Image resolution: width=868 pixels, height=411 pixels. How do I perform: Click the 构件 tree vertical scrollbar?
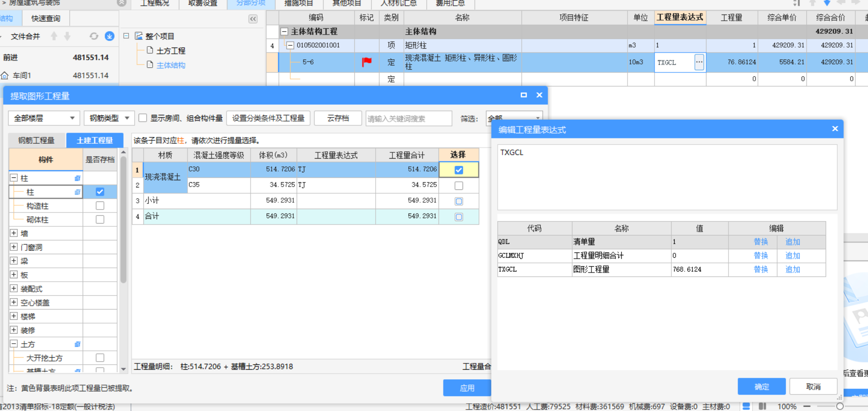point(123,220)
